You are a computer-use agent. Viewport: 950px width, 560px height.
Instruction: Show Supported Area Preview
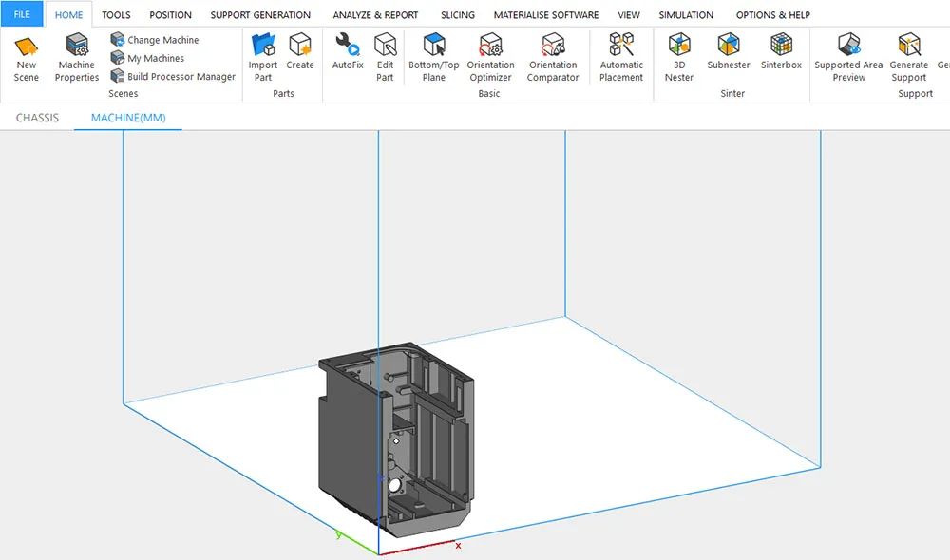[x=848, y=58]
